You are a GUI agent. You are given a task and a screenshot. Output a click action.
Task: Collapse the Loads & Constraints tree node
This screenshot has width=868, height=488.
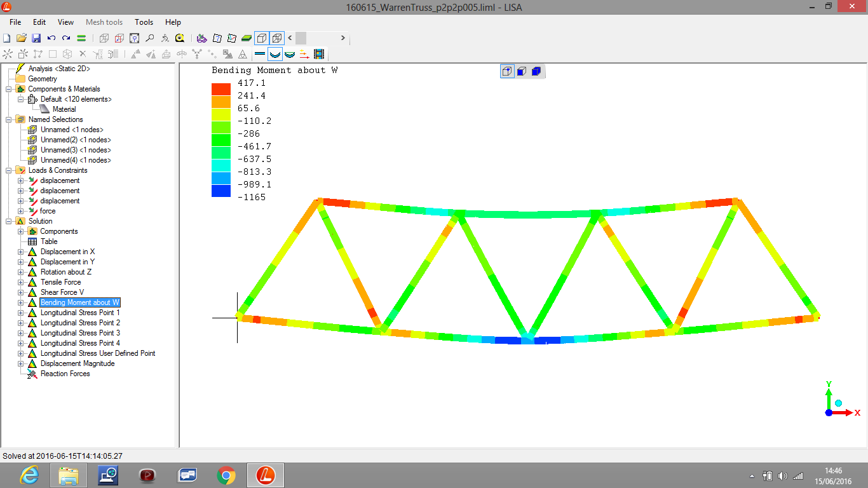[9, 170]
